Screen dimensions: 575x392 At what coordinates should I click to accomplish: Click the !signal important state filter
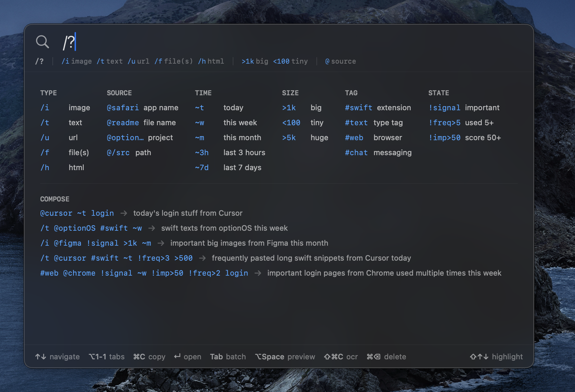coord(444,108)
